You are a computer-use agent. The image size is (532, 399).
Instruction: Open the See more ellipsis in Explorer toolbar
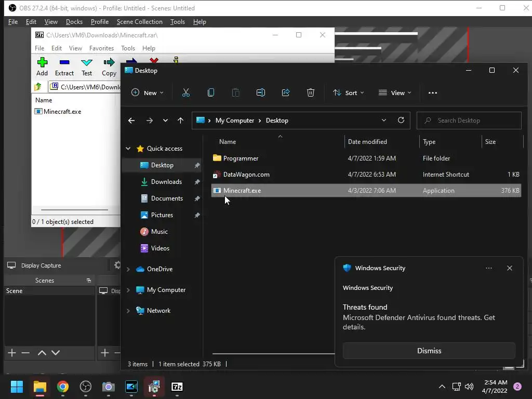point(433,92)
